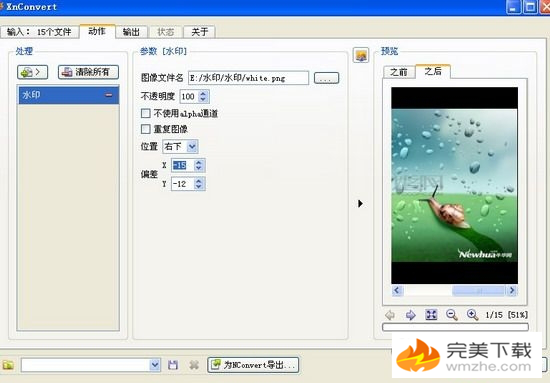Image resolution: width=550 pixels, height=383 pixels.
Task: Switch to the 动作 tab
Action: coord(97,31)
